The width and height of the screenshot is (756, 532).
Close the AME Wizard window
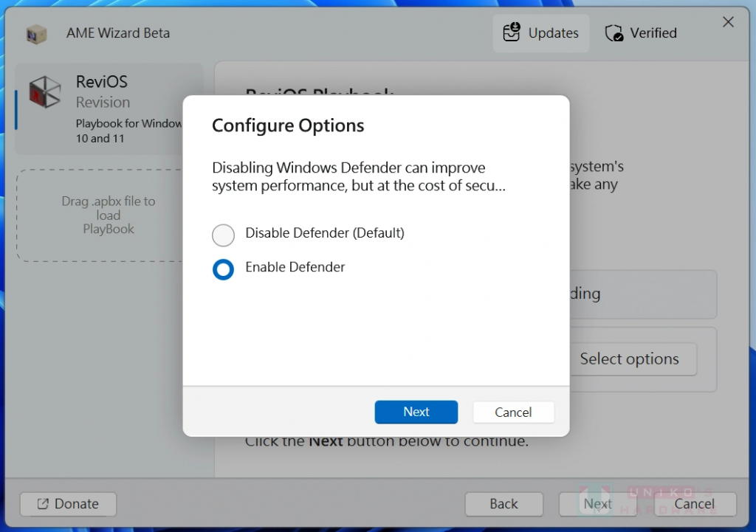coord(728,22)
